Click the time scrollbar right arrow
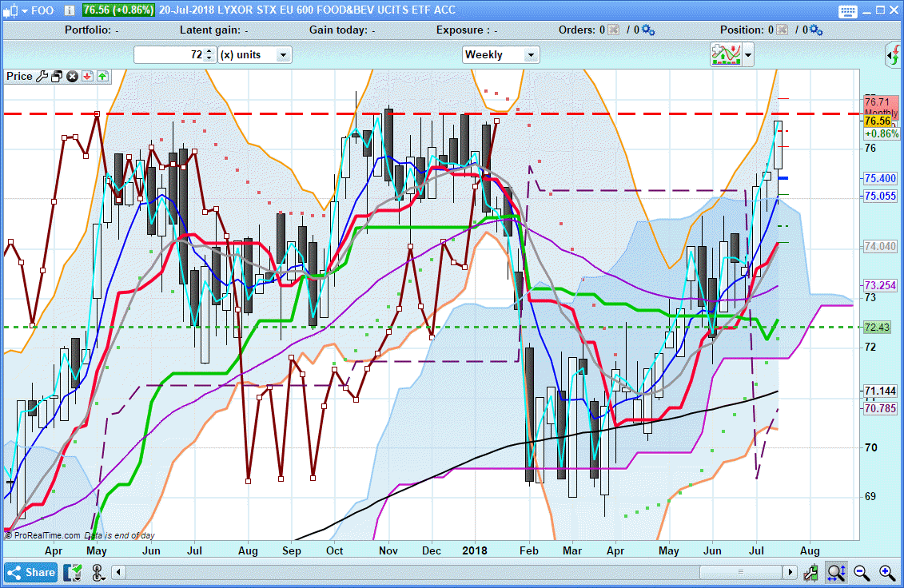This screenshot has width=904, height=588. pyautogui.click(x=790, y=573)
